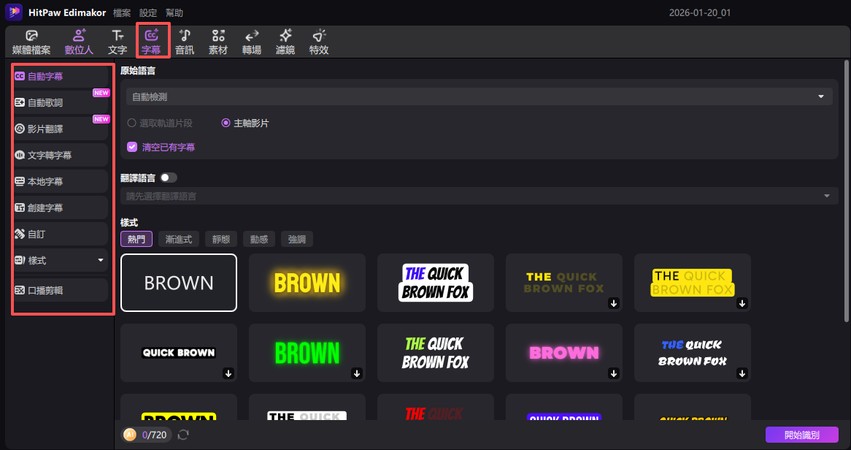851x450 pixels.
Task: Switch to the 漸進式 style tab
Action: 178,239
